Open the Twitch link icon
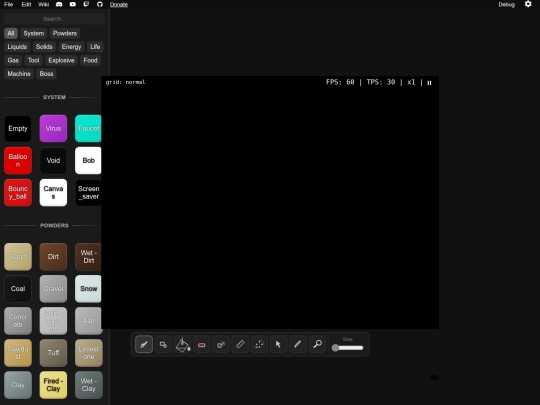 click(x=86, y=4)
